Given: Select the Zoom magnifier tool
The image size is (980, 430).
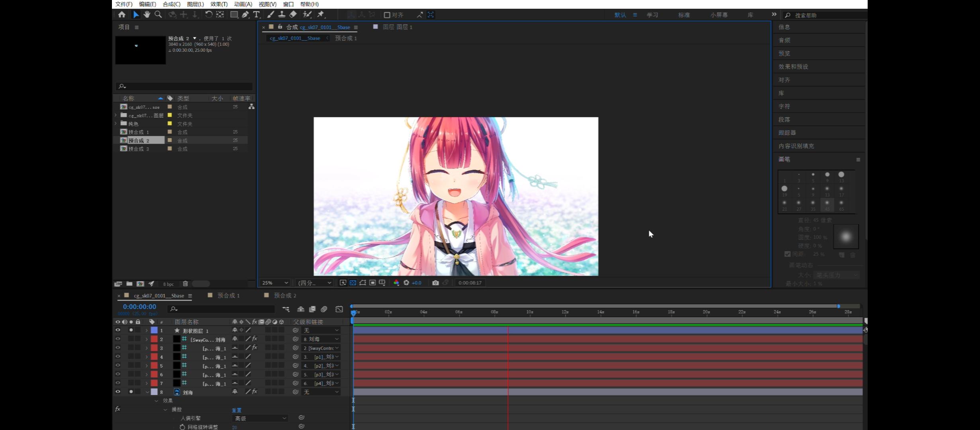Looking at the screenshot, I should (158, 15).
